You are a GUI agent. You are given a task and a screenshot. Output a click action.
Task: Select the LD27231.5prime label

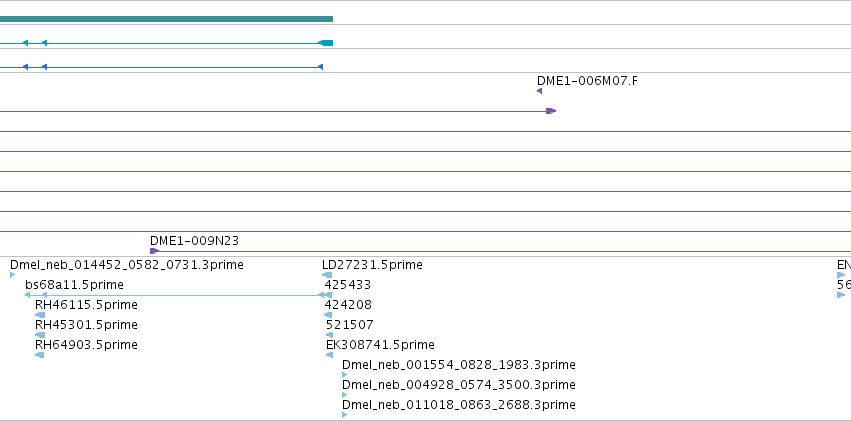click(372, 265)
